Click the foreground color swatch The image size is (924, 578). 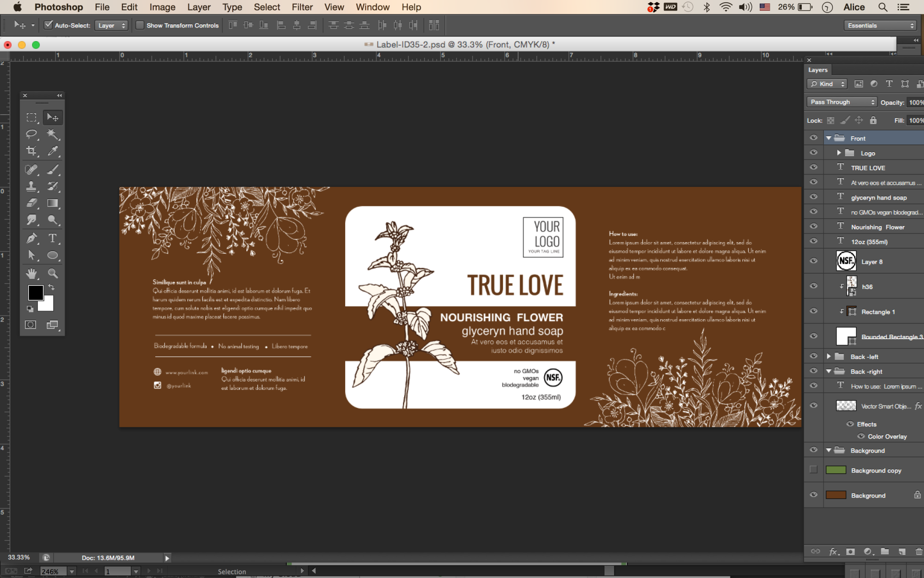[36, 293]
